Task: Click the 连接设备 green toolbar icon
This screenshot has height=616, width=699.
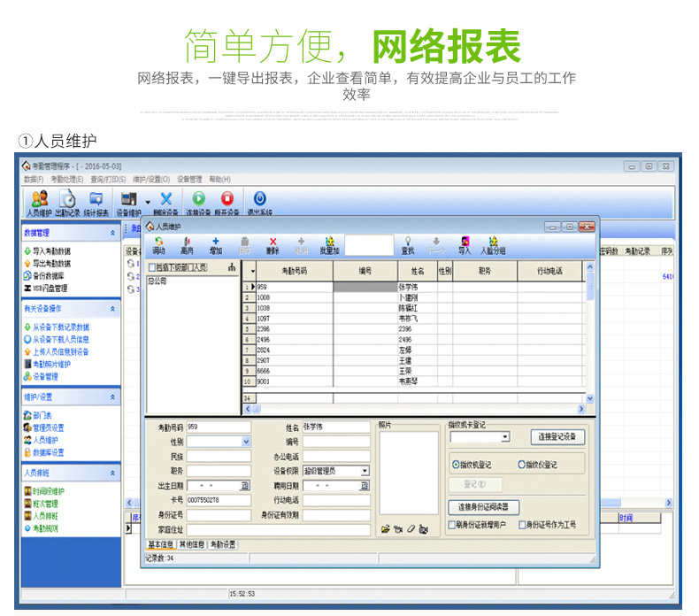Action: (x=198, y=203)
